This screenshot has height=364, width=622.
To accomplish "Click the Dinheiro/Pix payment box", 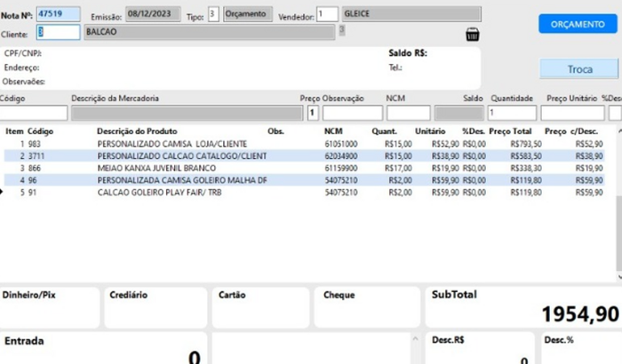I will pyautogui.click(x=50, y=307).
